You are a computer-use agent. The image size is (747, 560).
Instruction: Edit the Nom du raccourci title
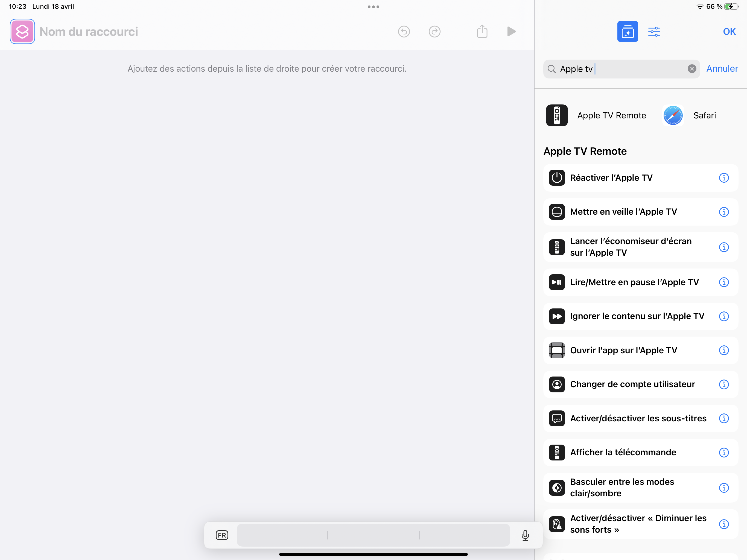pos(89,31)
